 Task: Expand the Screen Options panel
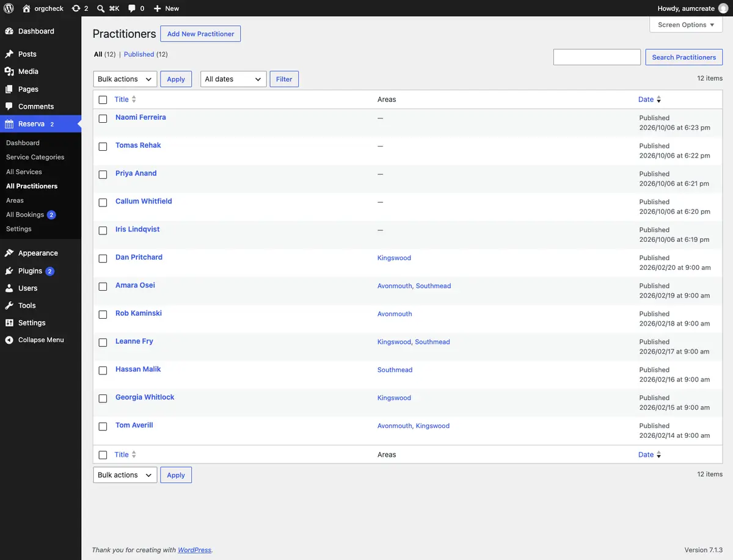pos(686,25)
